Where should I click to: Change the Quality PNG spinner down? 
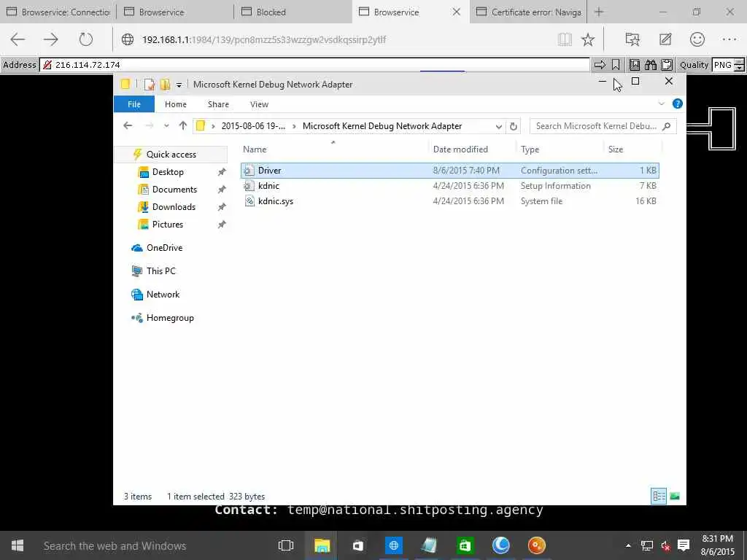coord(739,68)
